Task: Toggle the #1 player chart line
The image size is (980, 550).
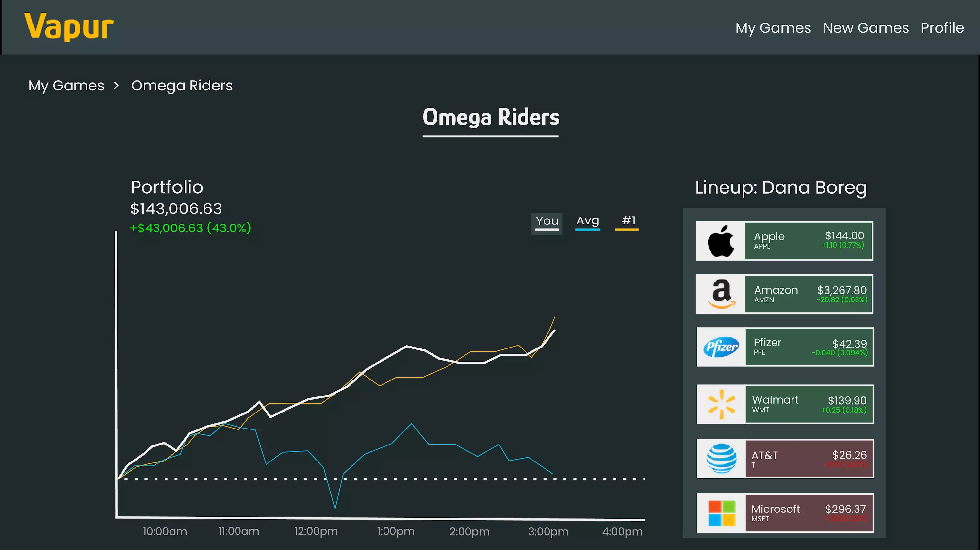Action: pos(628,222)
